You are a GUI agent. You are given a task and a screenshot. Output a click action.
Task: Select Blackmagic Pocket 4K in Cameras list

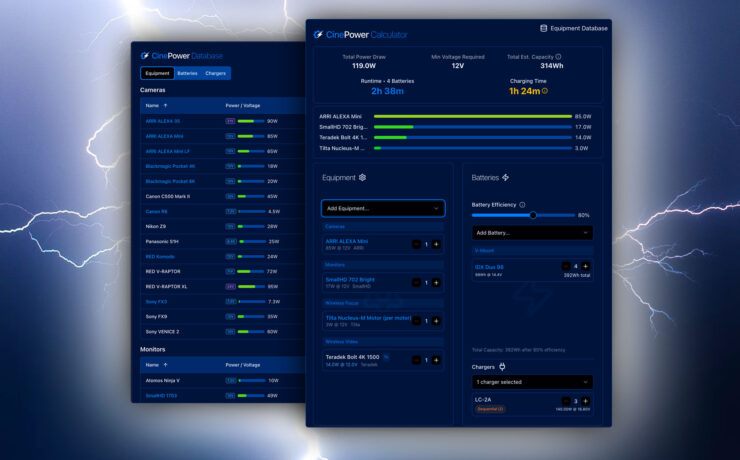point(170,166)
